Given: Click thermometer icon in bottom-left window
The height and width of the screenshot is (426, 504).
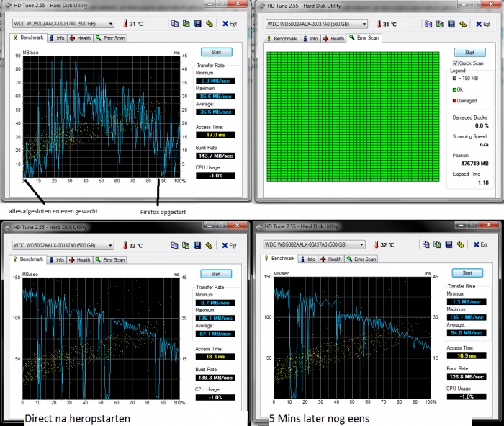Looking at the screenshot, I should click(x=125, y=246).
